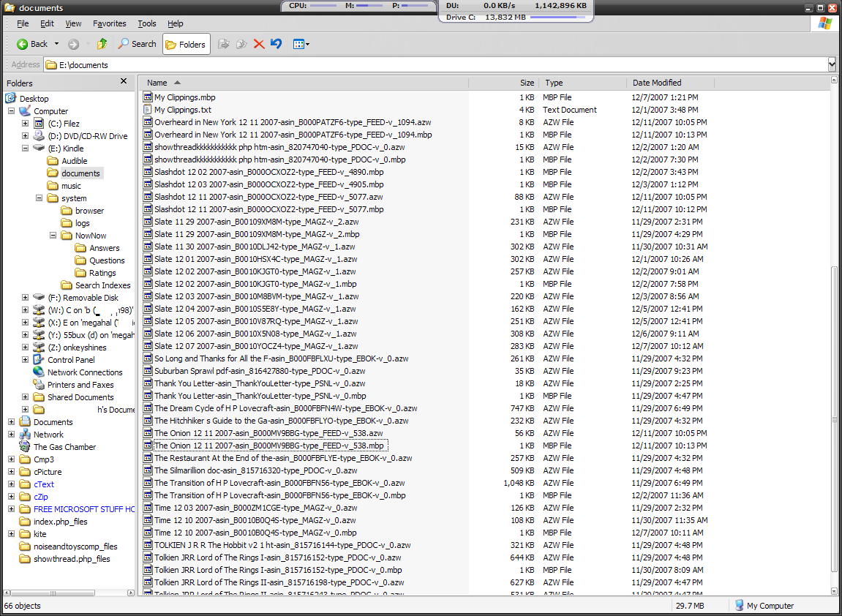Expand the Control Panel node
The height and width of the screenshot is (616, 842).
point(26,360)
